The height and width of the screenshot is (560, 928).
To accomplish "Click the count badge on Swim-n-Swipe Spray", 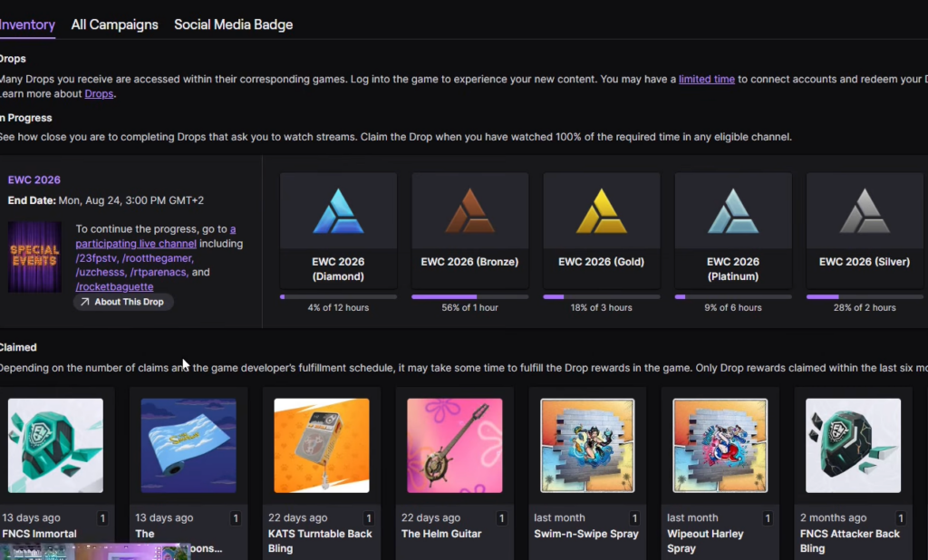I will [x=634, y=518].
